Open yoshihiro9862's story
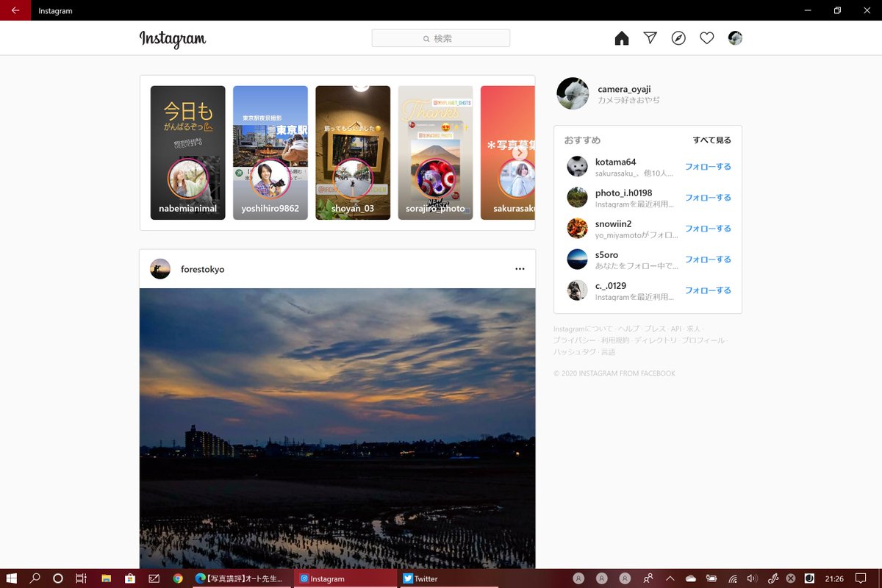This screenshot has height=588, width=882. click(270, 153)
